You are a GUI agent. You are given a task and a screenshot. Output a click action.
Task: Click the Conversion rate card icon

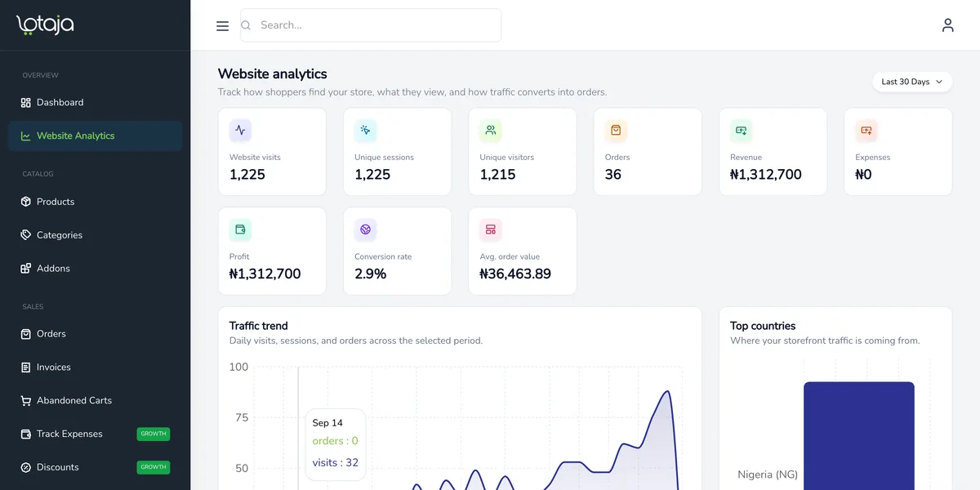365,229
